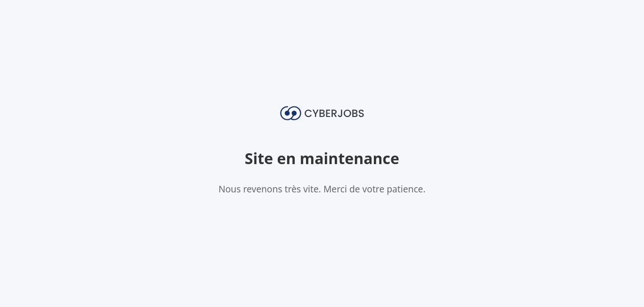
Task: Click the "CYBER" part of the wordmark
Action: tap(321, 114)
